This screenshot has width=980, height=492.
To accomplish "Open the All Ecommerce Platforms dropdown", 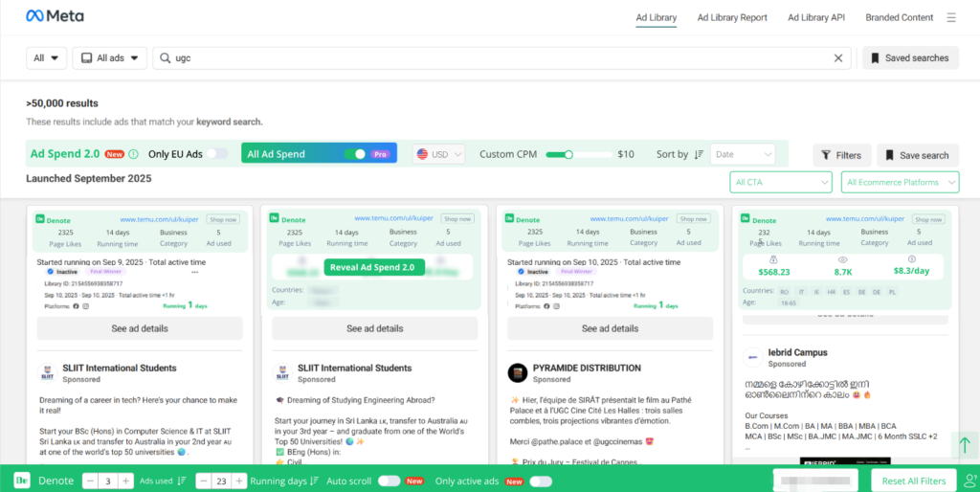I will (901, 182).
